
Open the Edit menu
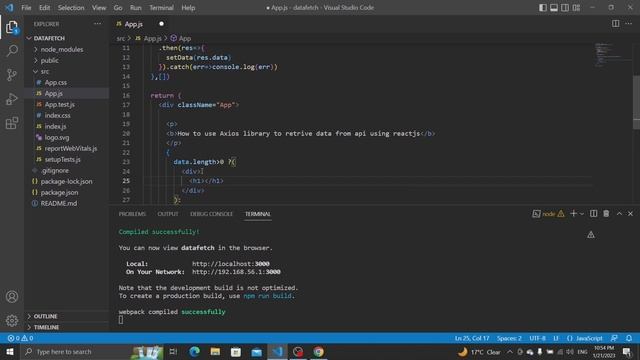tap(44, 8)
